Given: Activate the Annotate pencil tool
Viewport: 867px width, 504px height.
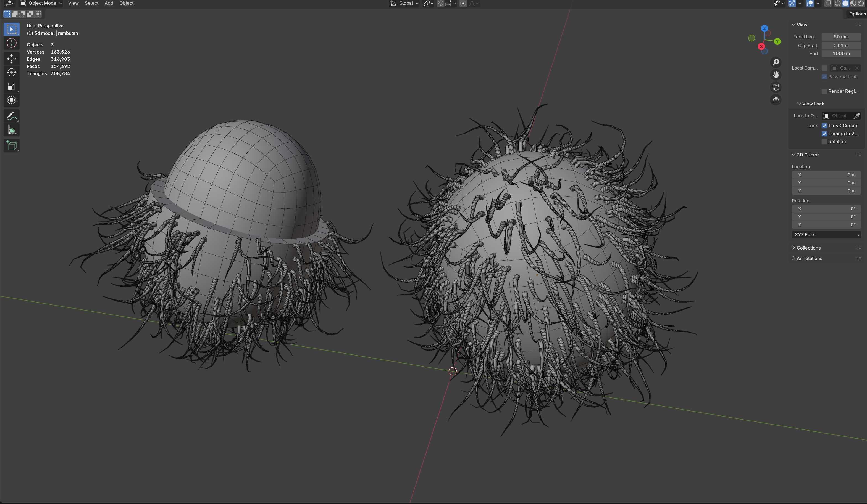Looking at the screenshot, I should point(11,116).
